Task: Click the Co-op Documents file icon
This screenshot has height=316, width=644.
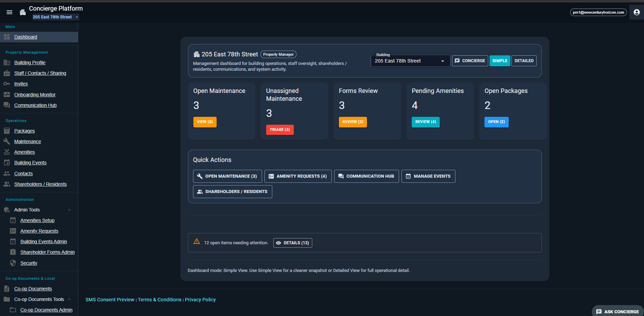Action: point(7,289)
